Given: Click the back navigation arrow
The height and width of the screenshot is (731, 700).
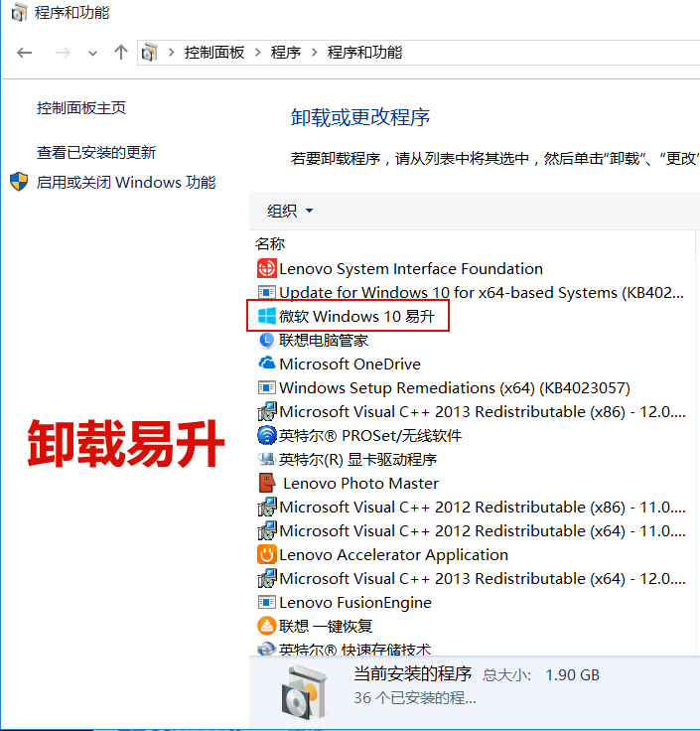Looking at the screenshot, I should [x=24, y=53].
